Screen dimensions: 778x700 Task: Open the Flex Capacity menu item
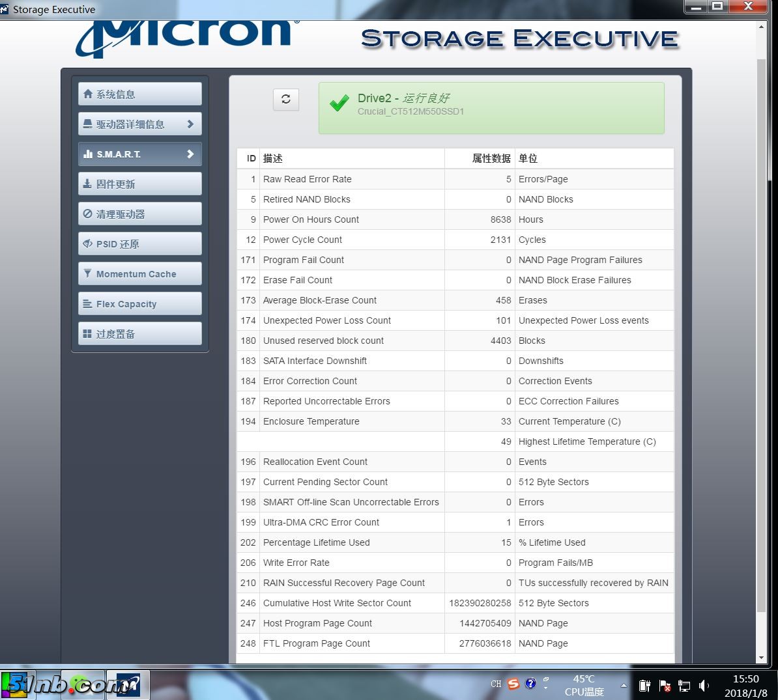tap(139, 304)
